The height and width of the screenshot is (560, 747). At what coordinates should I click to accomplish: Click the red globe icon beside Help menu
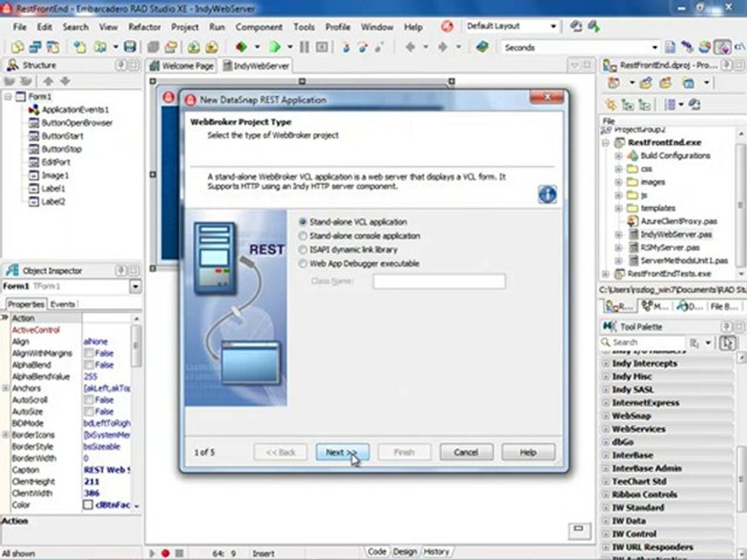point(447,26)
